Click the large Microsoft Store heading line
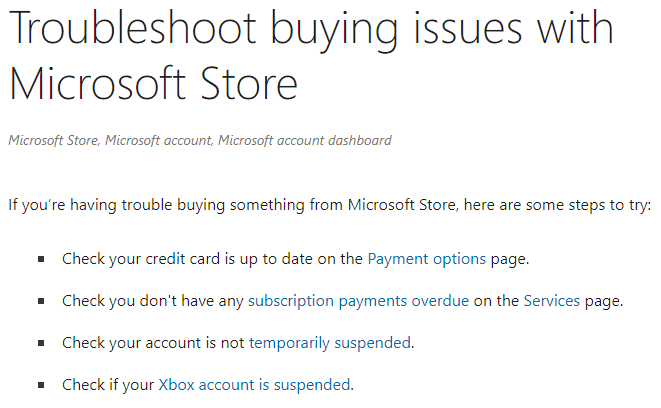This screenshot has height=408, width=661. 153,83
